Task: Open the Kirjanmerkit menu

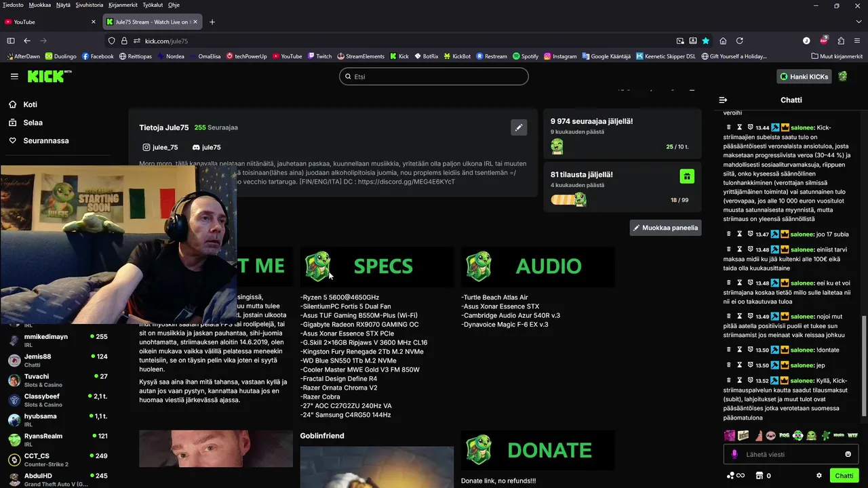Action: (x=123, y=5)
